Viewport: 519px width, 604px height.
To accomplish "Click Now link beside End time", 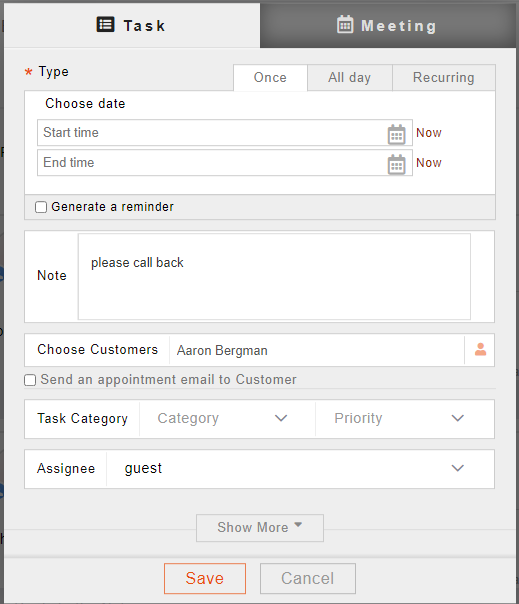I will pyautogui.click(x=429, y=163).
